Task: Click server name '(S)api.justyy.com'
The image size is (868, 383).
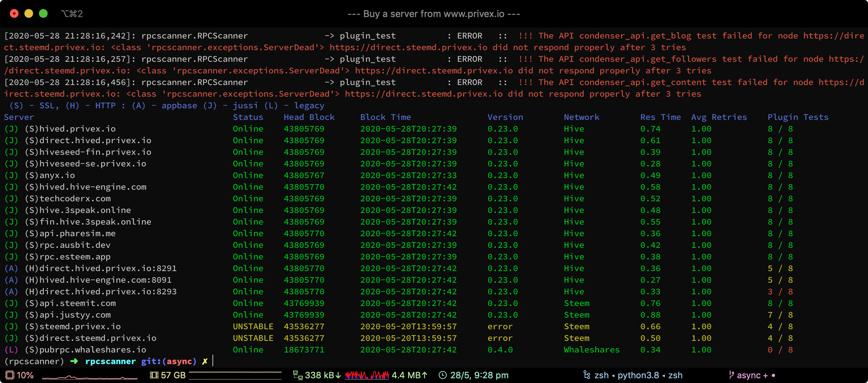Action: pyautogui.click(x=68, y=315)
